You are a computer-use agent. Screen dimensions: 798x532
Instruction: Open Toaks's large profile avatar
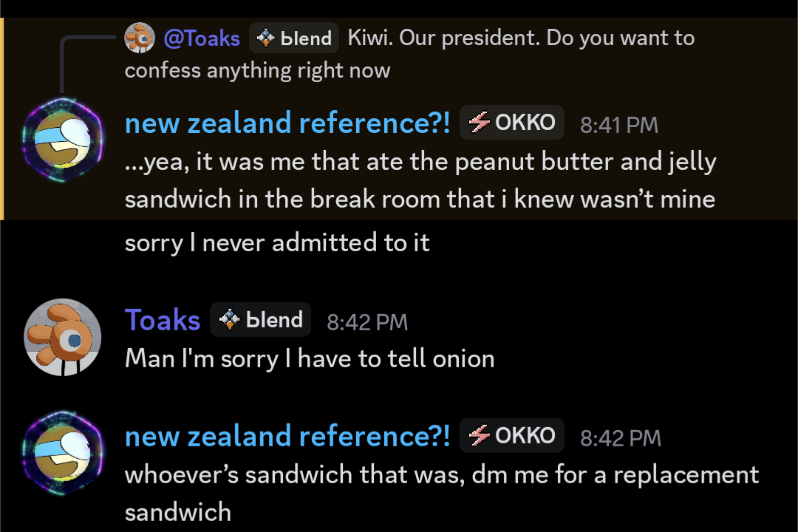click(62, 338)
